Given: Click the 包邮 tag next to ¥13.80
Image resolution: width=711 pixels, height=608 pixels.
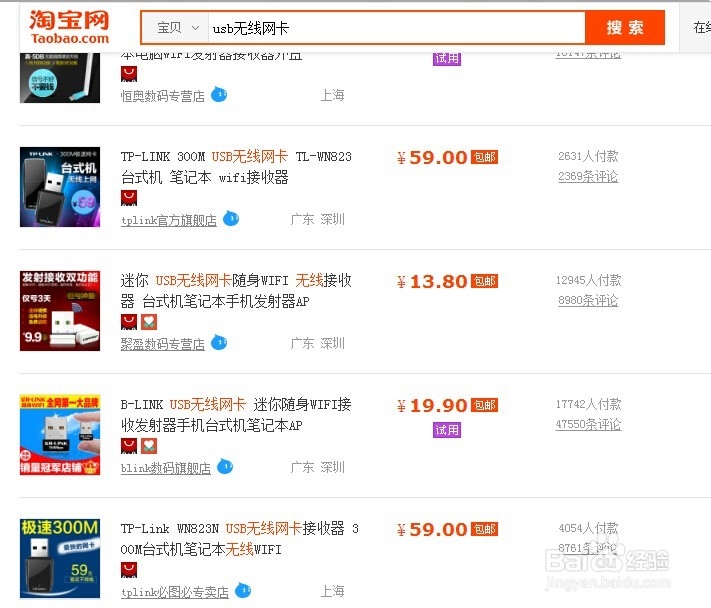Looking at the screenshot, I should 484,281.
